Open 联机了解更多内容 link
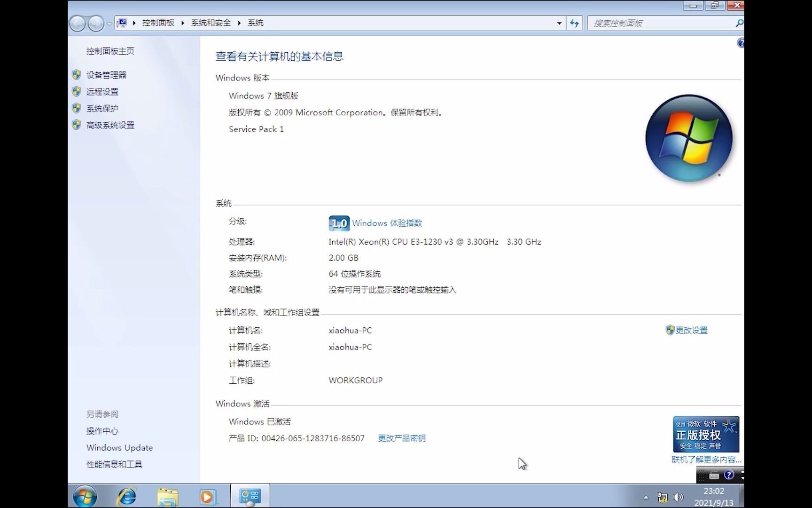 (x=706, y=460)
